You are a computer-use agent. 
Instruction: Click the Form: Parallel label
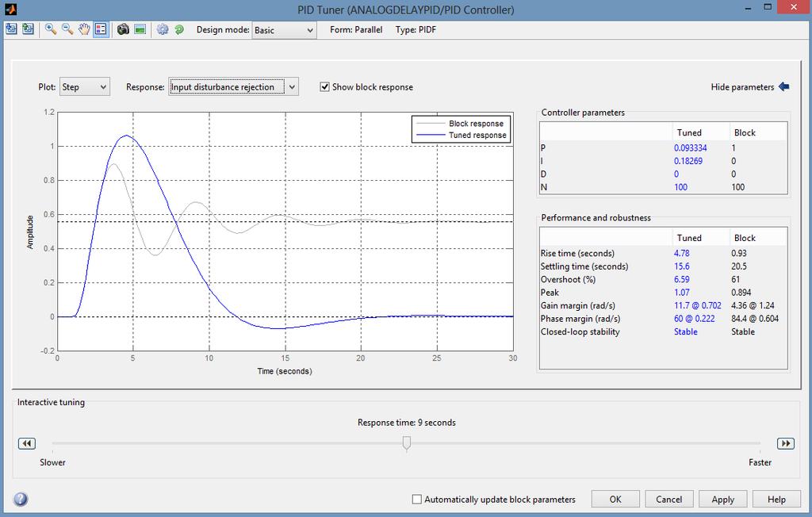(356, 29)
